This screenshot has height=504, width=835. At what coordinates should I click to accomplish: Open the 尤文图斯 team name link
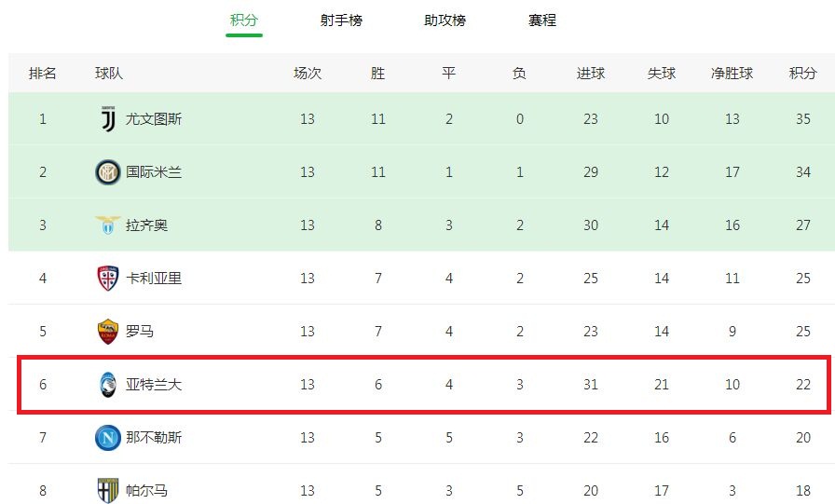[154, 118]
